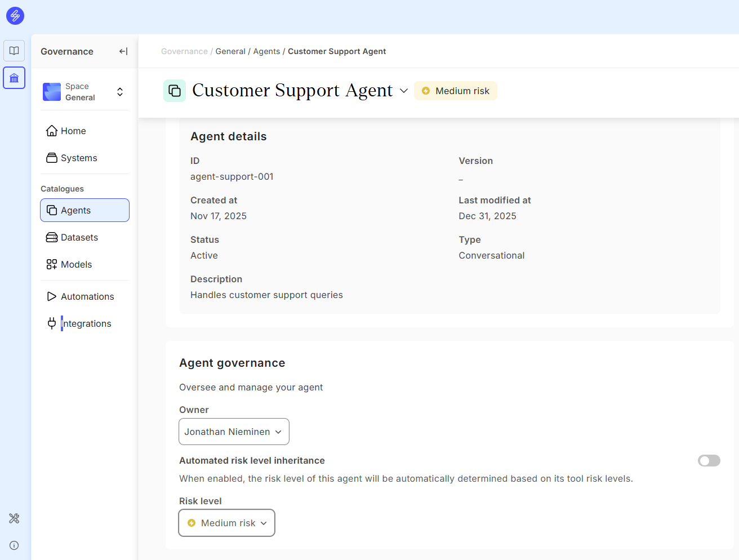
Task: Open Systems from the sidebar
Action: point(79,158)
